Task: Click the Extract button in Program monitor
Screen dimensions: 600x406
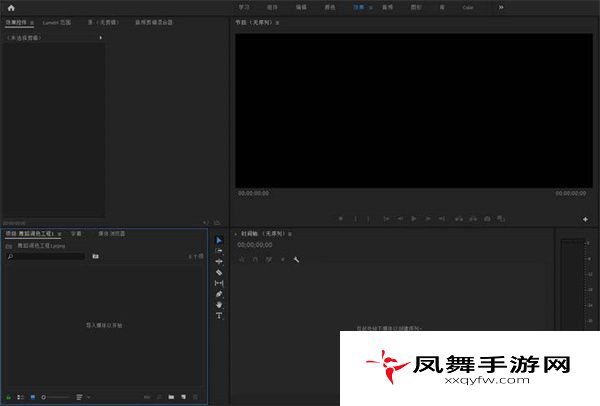Action: click(473, 218)
